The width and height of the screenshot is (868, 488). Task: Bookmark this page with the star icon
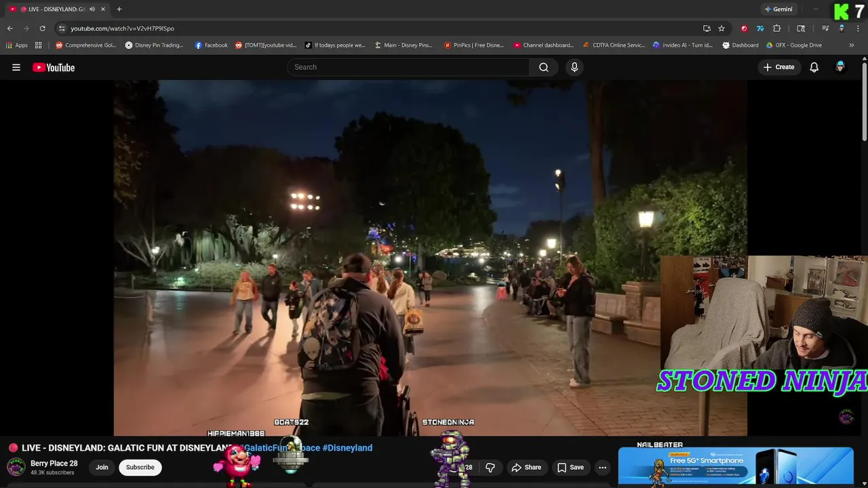722,28
